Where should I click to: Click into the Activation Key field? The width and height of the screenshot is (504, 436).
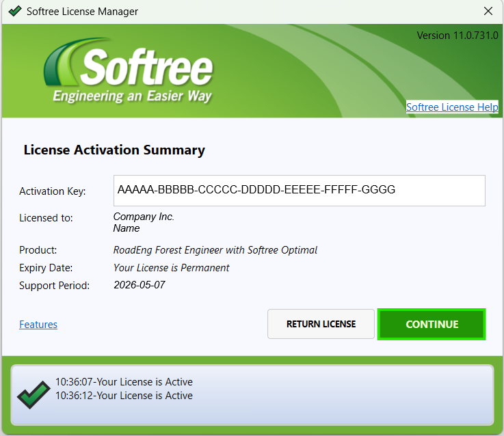click(300, 191)
